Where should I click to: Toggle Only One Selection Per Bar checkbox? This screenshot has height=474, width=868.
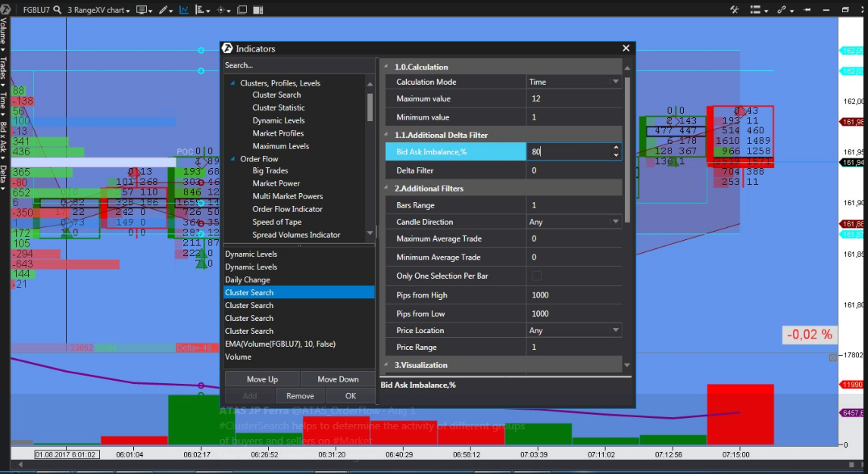click(536, 276)
